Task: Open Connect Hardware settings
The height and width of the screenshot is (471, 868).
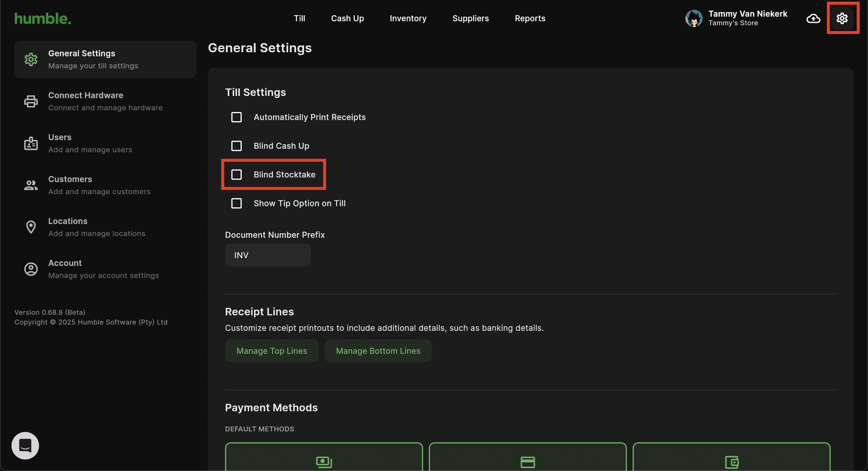Action: (105, 101)
